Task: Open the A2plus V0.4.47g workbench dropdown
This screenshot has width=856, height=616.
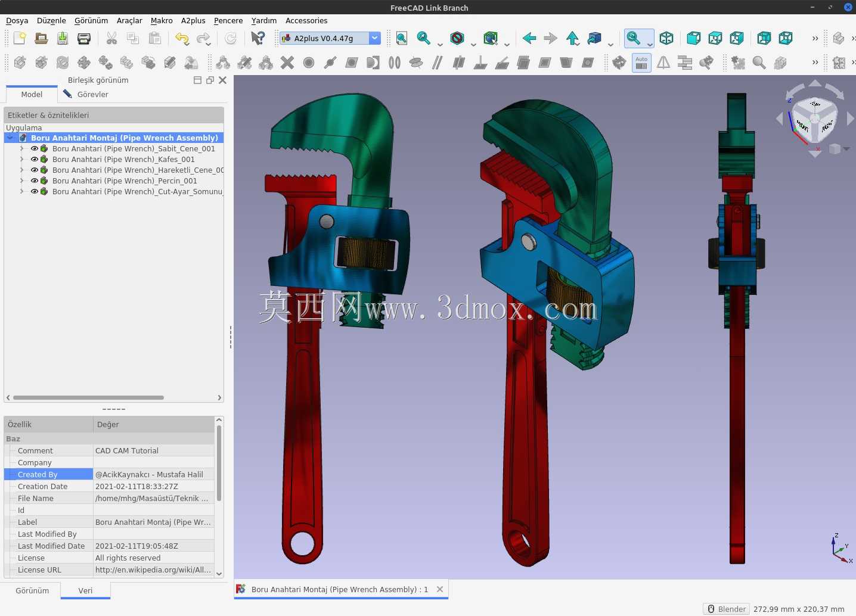Action: (x=330, y=38)
